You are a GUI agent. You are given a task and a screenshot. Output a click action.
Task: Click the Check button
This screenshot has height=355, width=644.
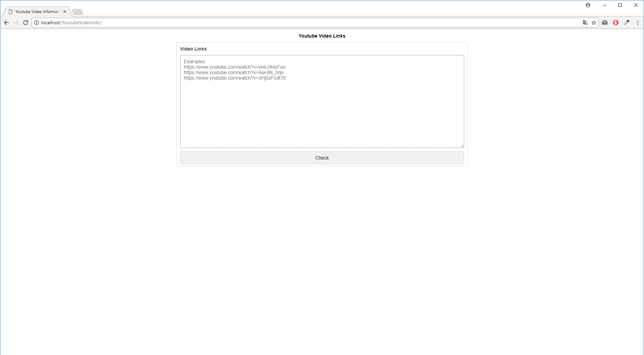click(x=322, y=158)
